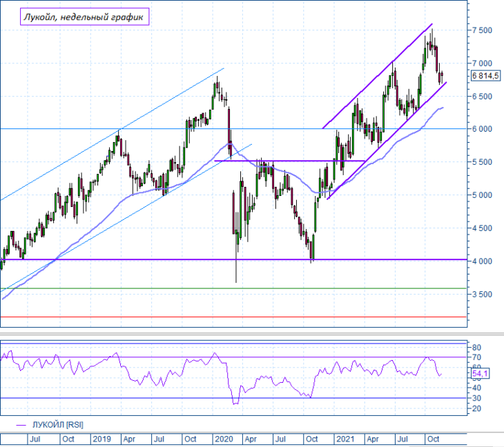Click the RSI axis label 70

pos(476,357)
